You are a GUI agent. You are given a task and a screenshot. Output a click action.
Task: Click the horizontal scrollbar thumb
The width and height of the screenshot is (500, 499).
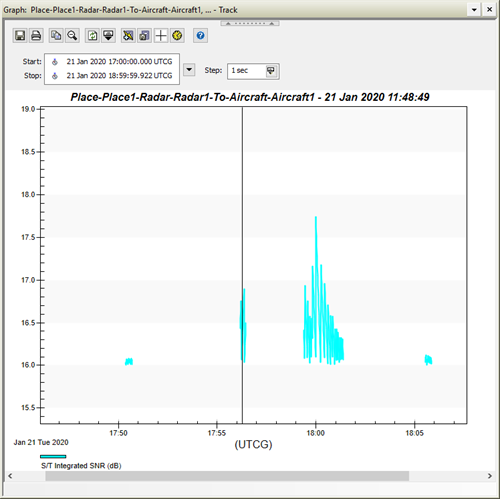(227, 476)
